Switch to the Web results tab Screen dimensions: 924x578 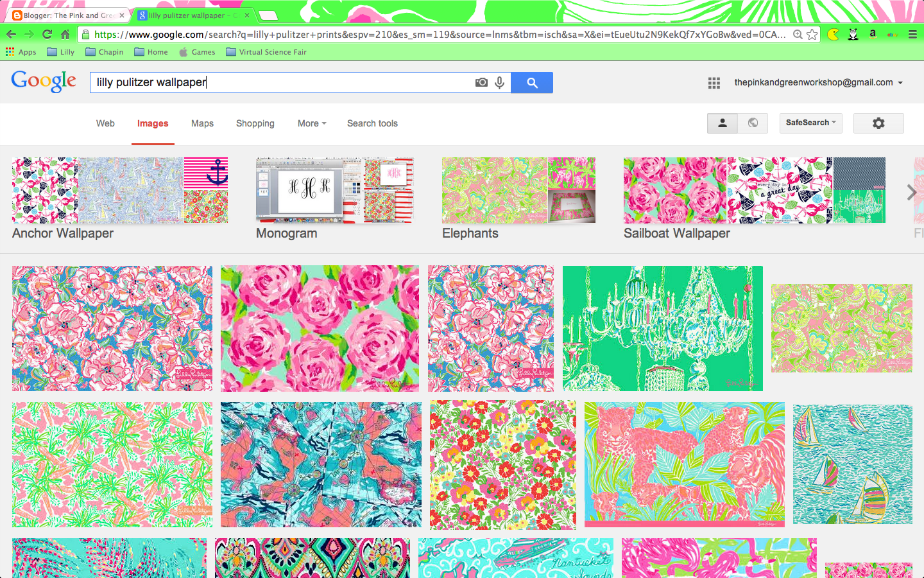click(105, 123)
